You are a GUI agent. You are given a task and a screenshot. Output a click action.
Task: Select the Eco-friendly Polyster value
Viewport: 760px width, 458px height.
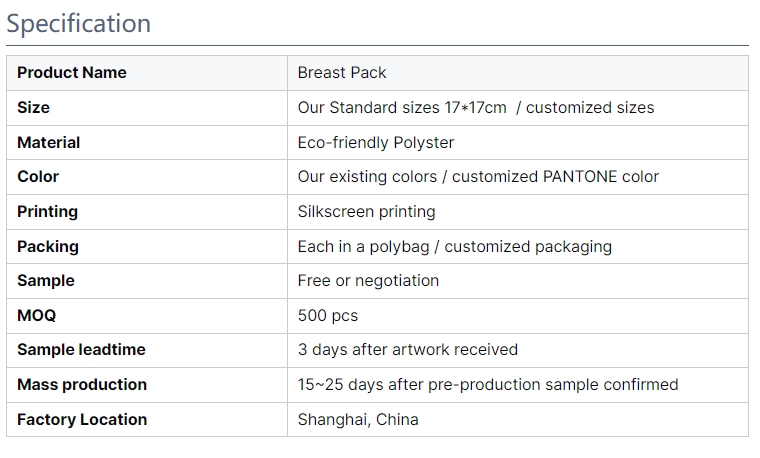(376, 142)
